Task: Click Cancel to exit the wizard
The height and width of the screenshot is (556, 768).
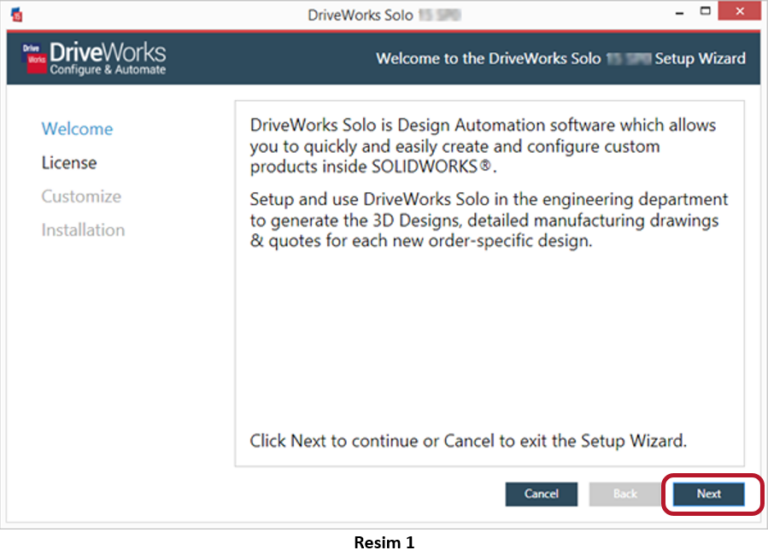Action: tap(541, 494)
